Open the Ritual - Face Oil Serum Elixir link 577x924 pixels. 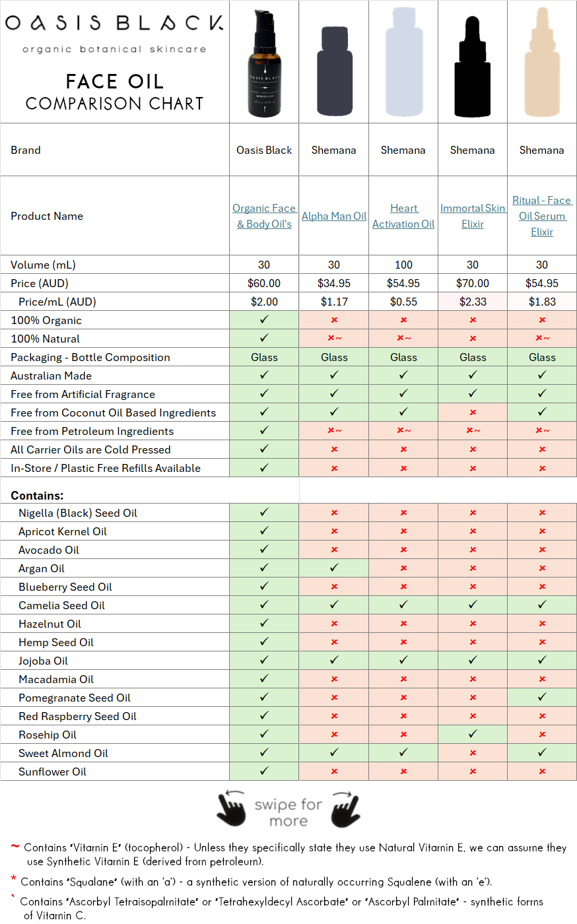(x=542, y=216)
